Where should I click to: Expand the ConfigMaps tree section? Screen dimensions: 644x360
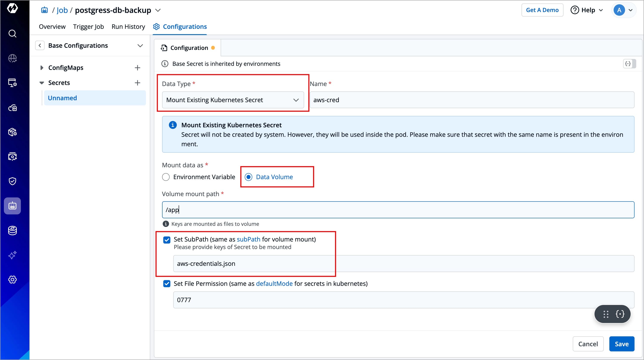[42, 68]
